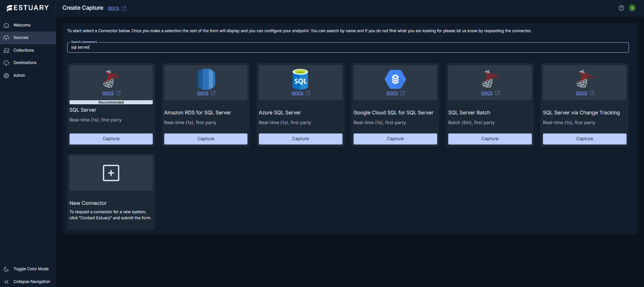The height and width of the screenshot is (287, 644).
Task: Click external link icon on Google Cloud SQL card
Action: click(x=403, y=93)
